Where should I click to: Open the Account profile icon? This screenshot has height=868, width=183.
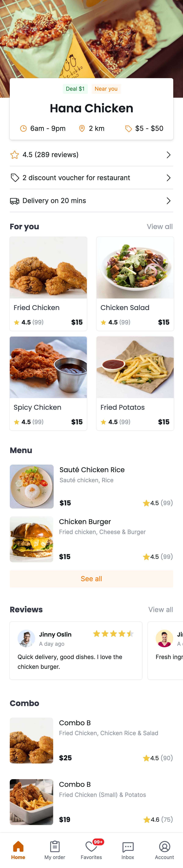(x=165, y=846)
